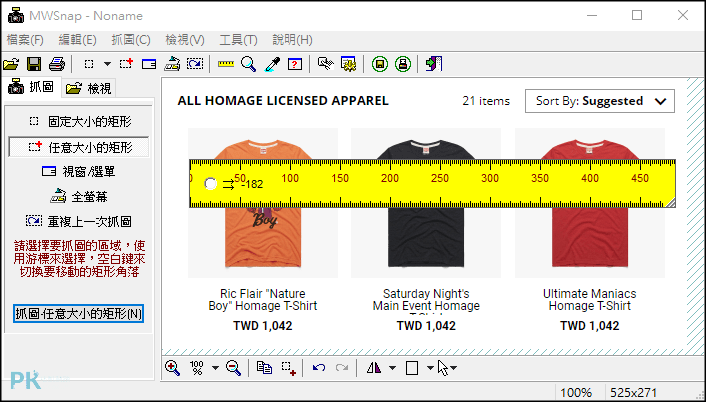Click the flip/mirror image icon
The width and height of the screenshot is (706, 402).
[374, 368]
